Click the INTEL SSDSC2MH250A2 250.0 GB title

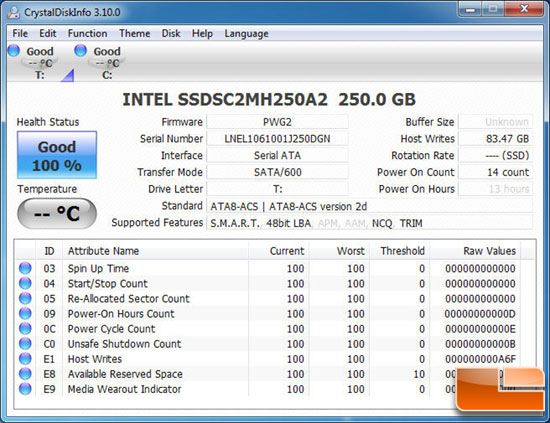pos(269,99)
